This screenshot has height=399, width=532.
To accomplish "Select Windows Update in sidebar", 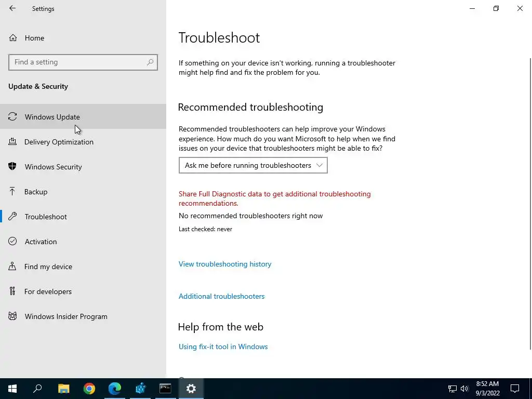I will [x=83, y=116].
